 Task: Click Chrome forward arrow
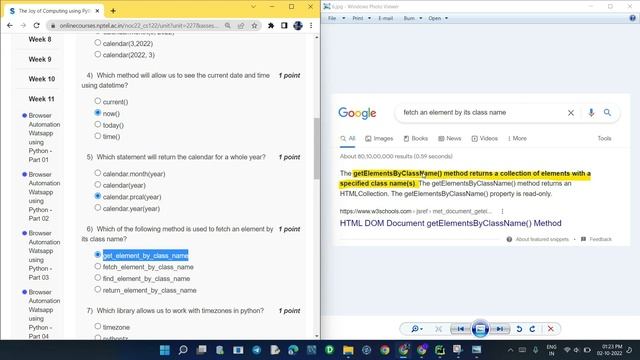pos(23,25)
